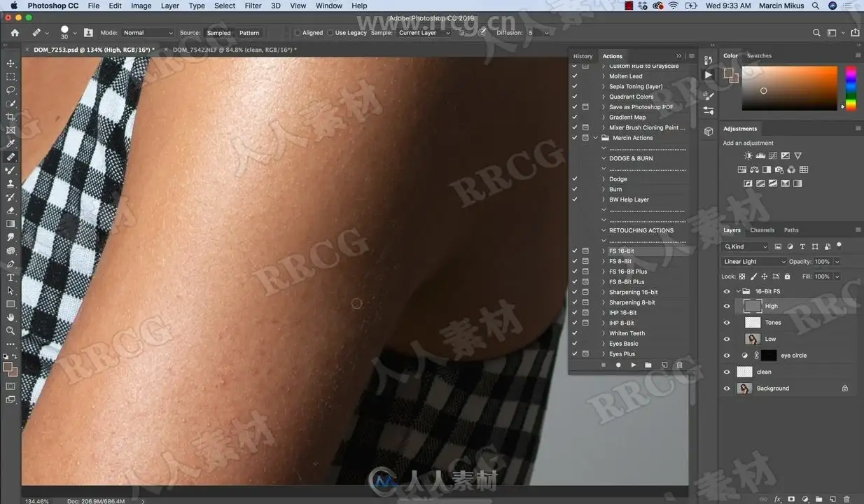The width and height of the screenshot is (864, 504).
Task: Select the Crop tool
Action: click(11, 117)
